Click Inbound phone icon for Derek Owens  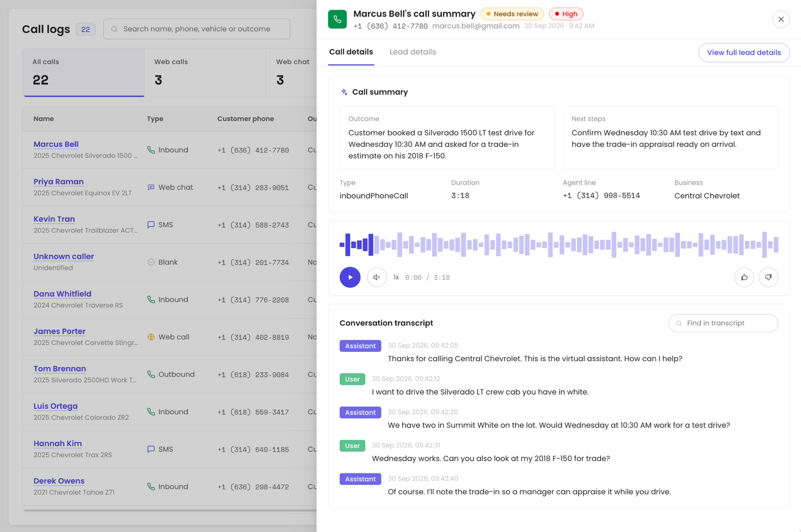151,486
